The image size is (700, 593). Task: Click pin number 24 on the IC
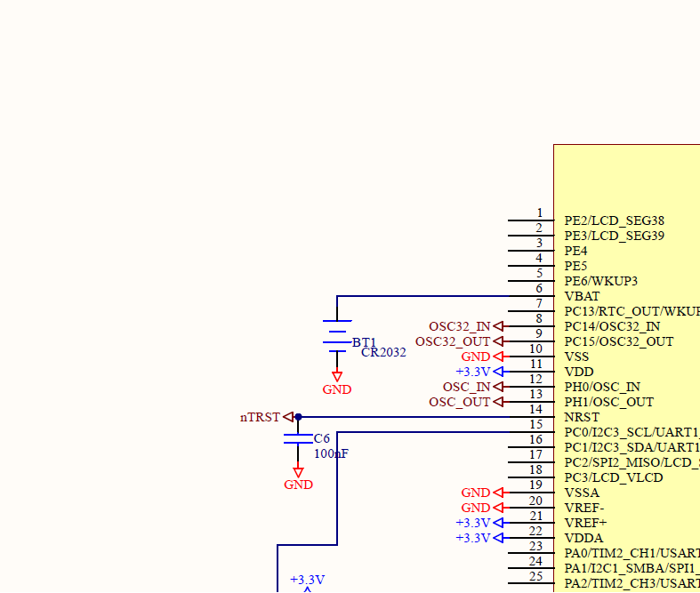coord(536,561)
